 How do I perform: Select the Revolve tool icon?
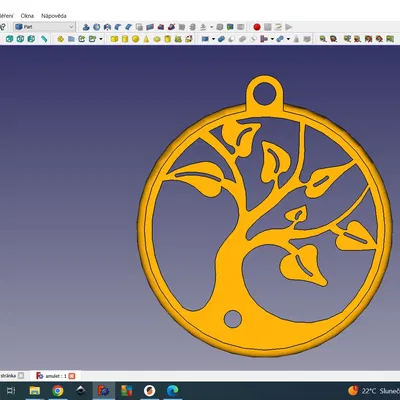97,27
